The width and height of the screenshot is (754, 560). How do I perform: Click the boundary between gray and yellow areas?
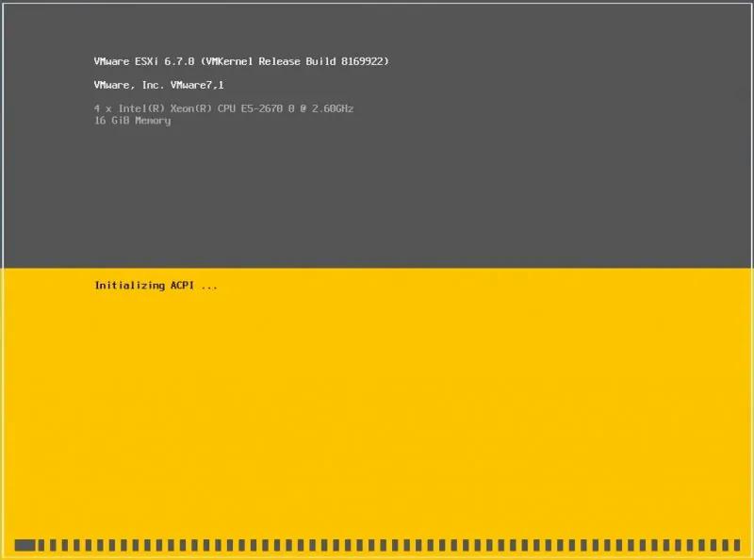(377, 269)
